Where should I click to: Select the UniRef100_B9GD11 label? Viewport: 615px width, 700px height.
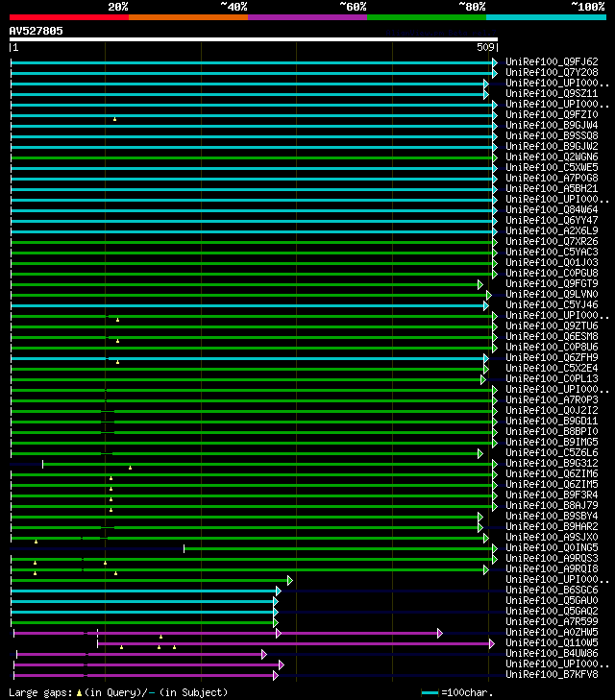pyautogui.click(x=552, y=421)
